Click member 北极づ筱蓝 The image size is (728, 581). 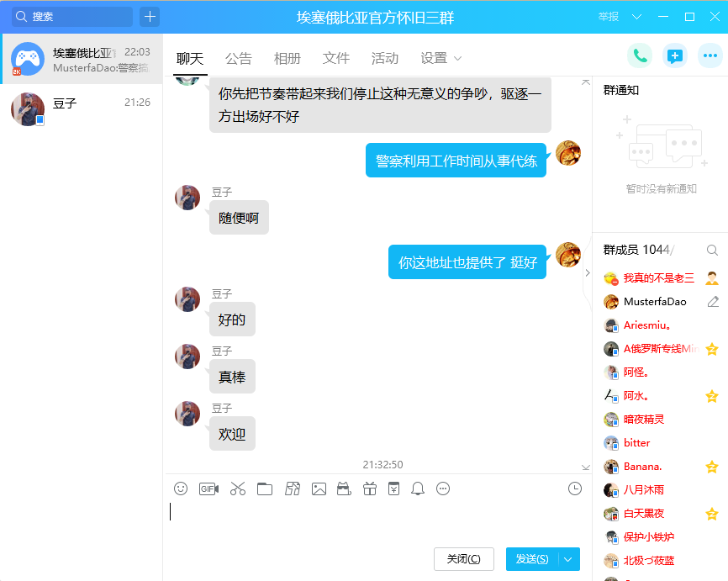[649, 561]
